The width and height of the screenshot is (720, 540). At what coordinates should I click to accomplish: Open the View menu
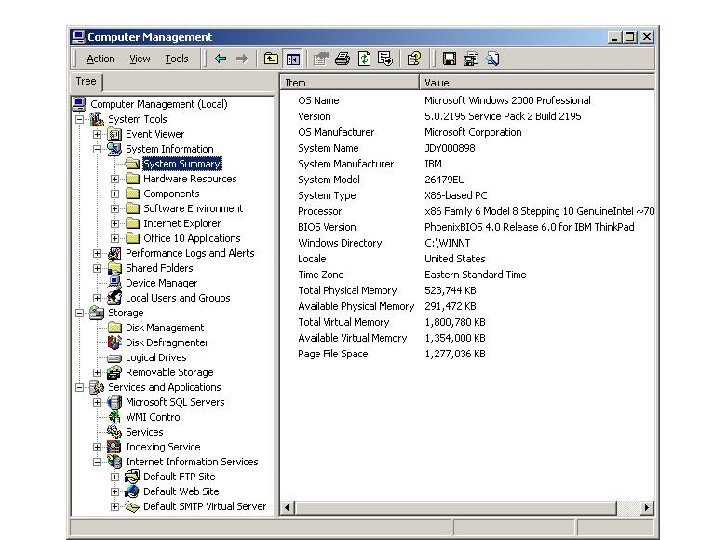(140, 59)
